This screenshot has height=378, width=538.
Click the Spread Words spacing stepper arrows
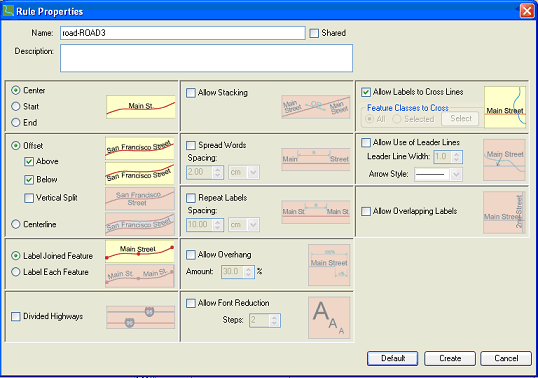tap(218, 172)
